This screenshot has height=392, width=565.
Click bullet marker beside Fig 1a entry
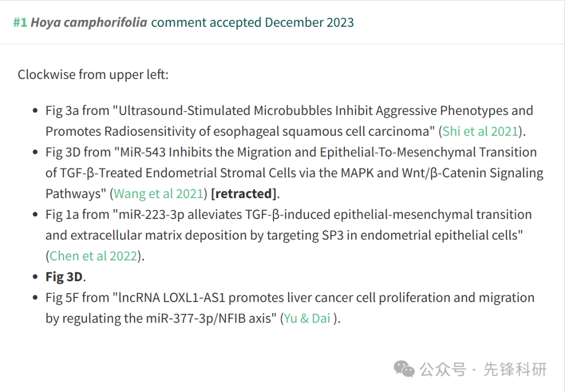35,214
